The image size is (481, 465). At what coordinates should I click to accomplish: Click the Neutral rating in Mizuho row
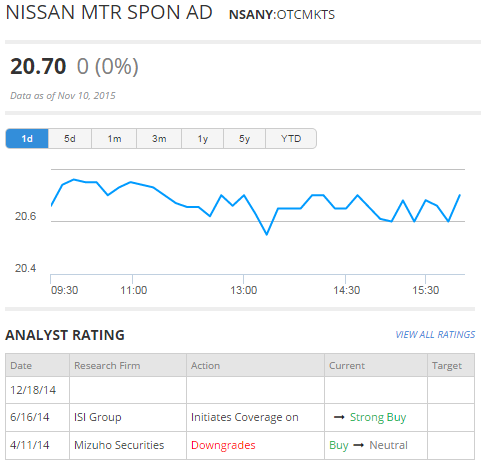388,445
